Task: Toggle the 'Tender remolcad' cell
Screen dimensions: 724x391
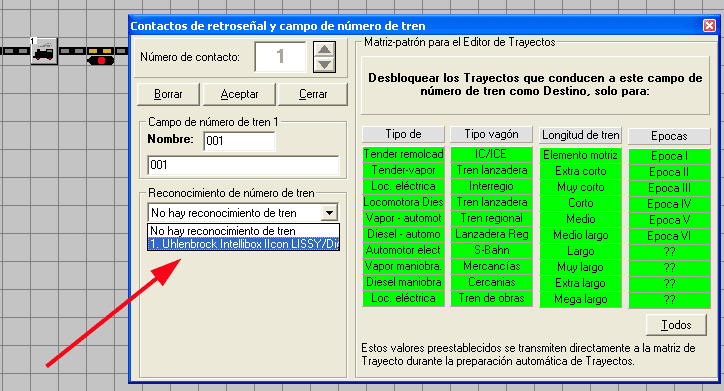Action: coord(403,154)
